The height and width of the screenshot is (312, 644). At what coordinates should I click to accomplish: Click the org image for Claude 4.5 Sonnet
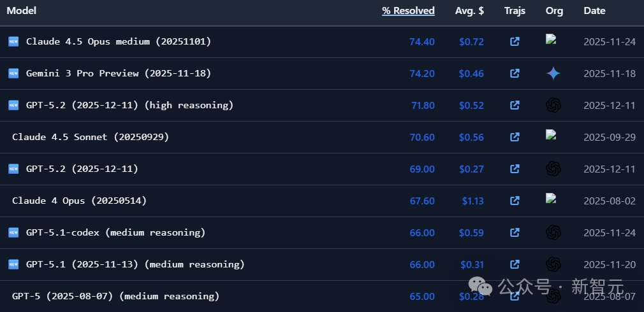[551, 134]
